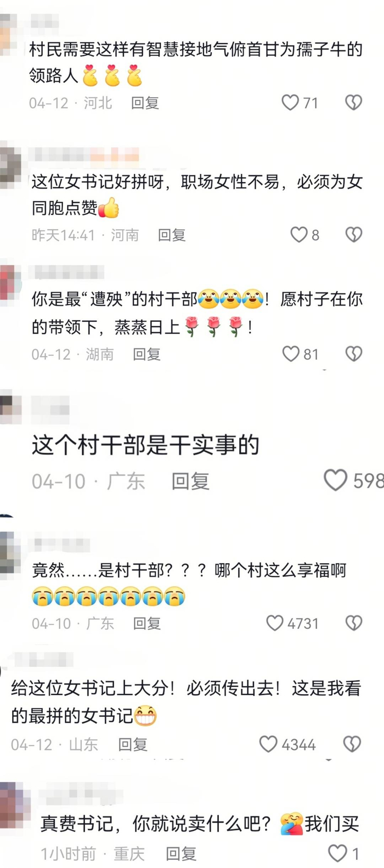Like the Hunan comment with 81 likes
This screenshot has height=868, width=384.
[291, 354]
